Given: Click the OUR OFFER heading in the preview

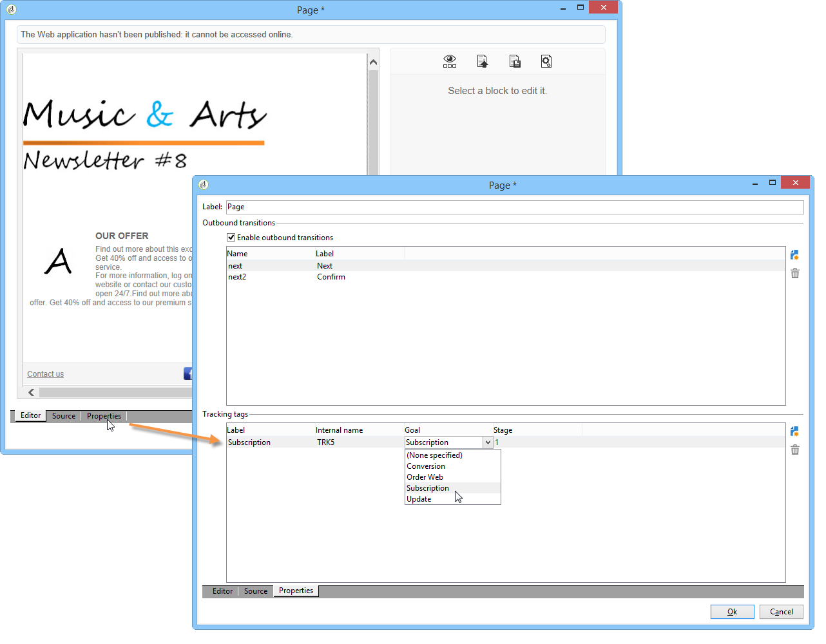Looking at the screenshot, I should 122,236.
